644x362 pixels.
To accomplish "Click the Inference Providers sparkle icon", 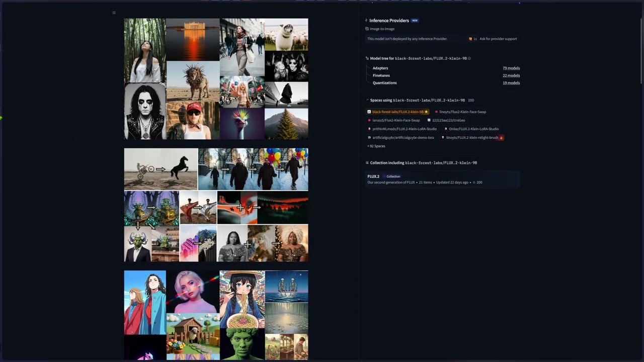I will coord(367,21).
